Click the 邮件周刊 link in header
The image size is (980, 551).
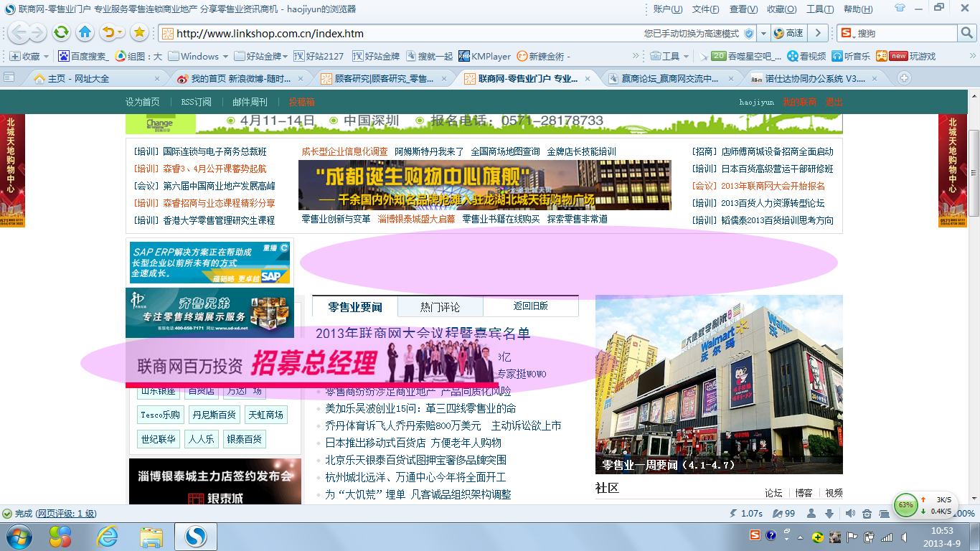(250, 102)
